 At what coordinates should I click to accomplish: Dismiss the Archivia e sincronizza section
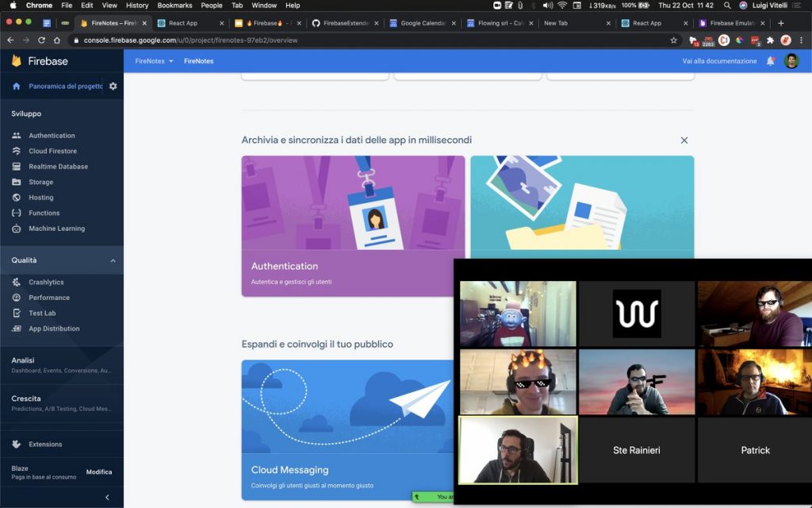tap(684, 140)
